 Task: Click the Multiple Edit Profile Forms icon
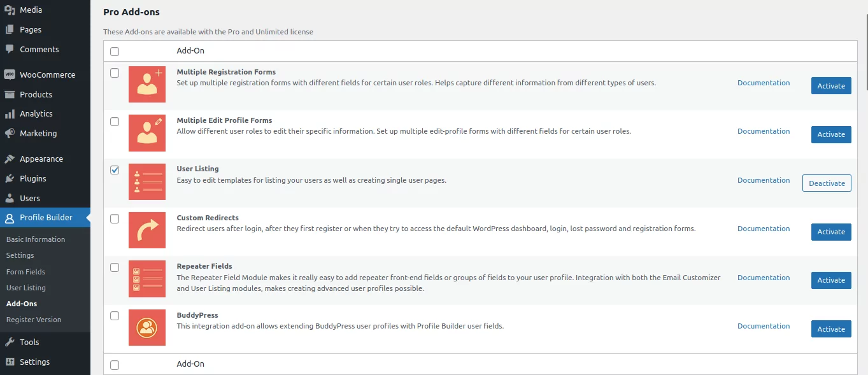click(x=147, y=132)
